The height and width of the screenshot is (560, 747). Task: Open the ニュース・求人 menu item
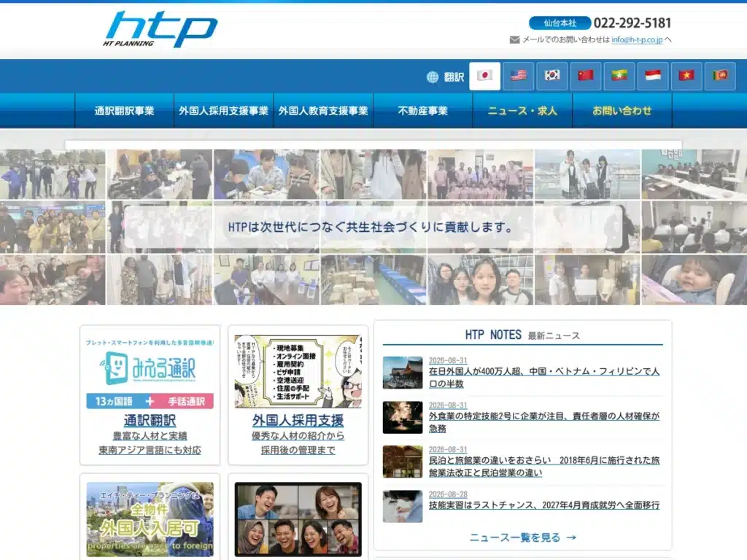click(522, 111)
